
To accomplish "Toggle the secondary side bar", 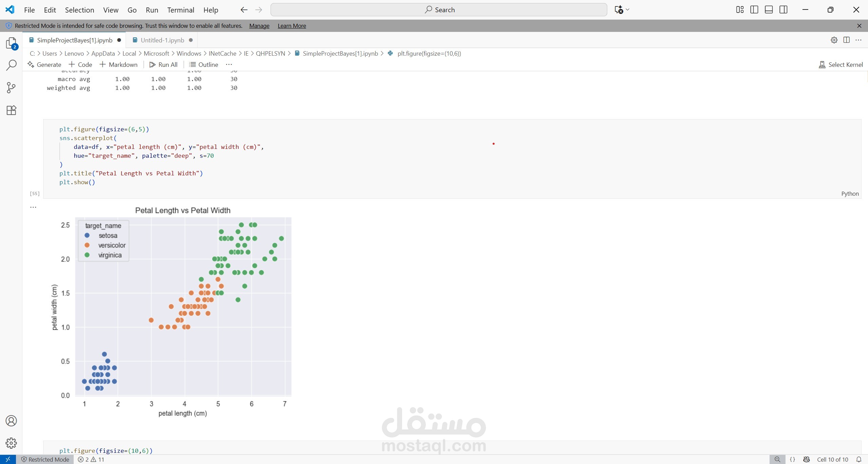I will pyautogui.click(x=783, y=10).
